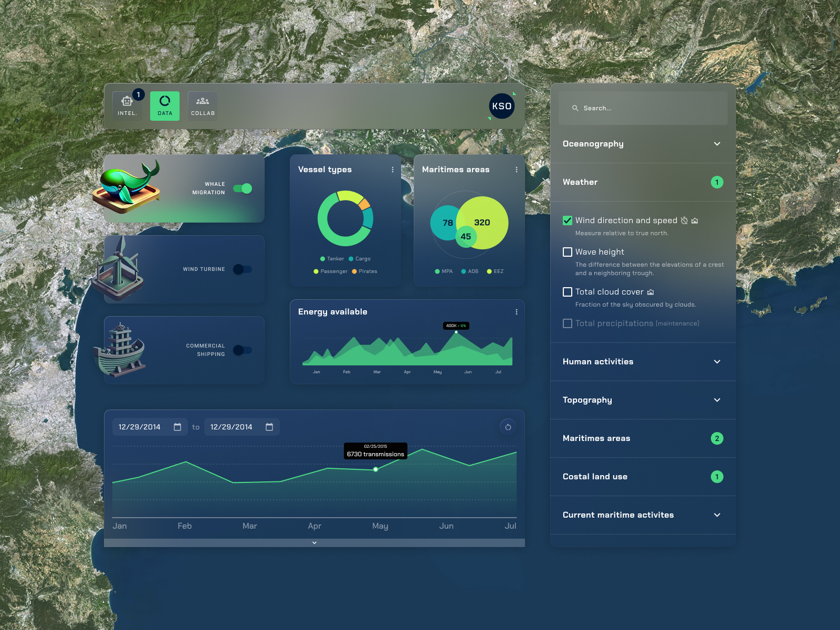Check the Wave height checkbox
This screenshot has width=840, height=630.
568,252
